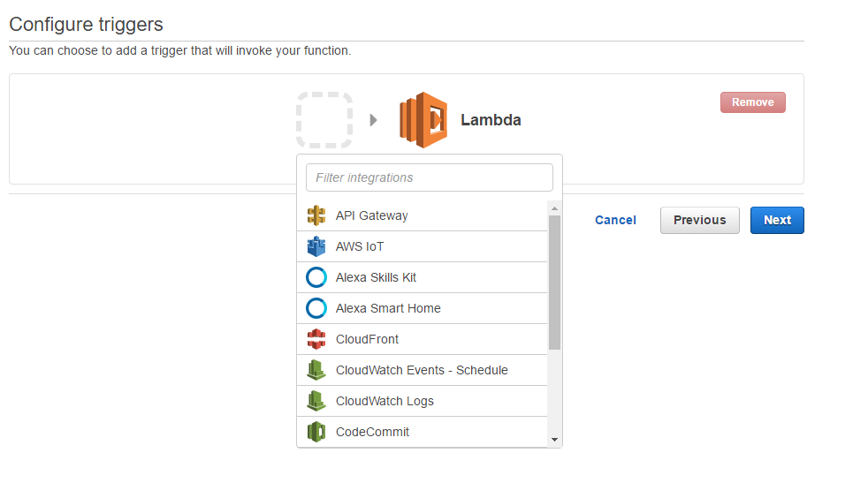Click the API Gateway icon
This screenshot has width=868, height=483.
pos(316,215)
